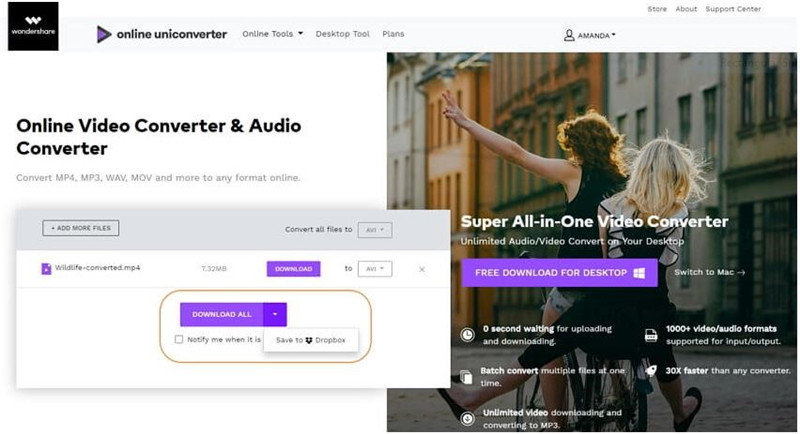The height and width of the screenshot is (434, 800).
Task: Open the About link
Action: tap(686, 9)
